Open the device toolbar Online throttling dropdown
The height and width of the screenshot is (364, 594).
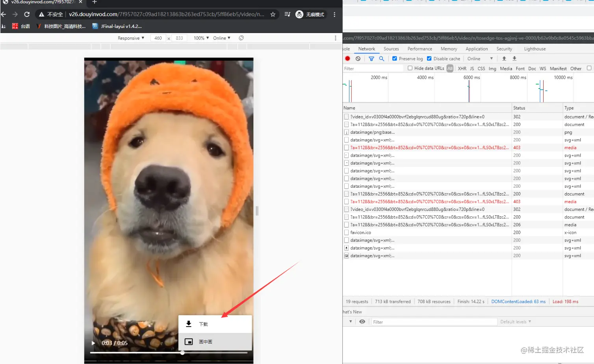pyautogui.click(x=222, y=38)
